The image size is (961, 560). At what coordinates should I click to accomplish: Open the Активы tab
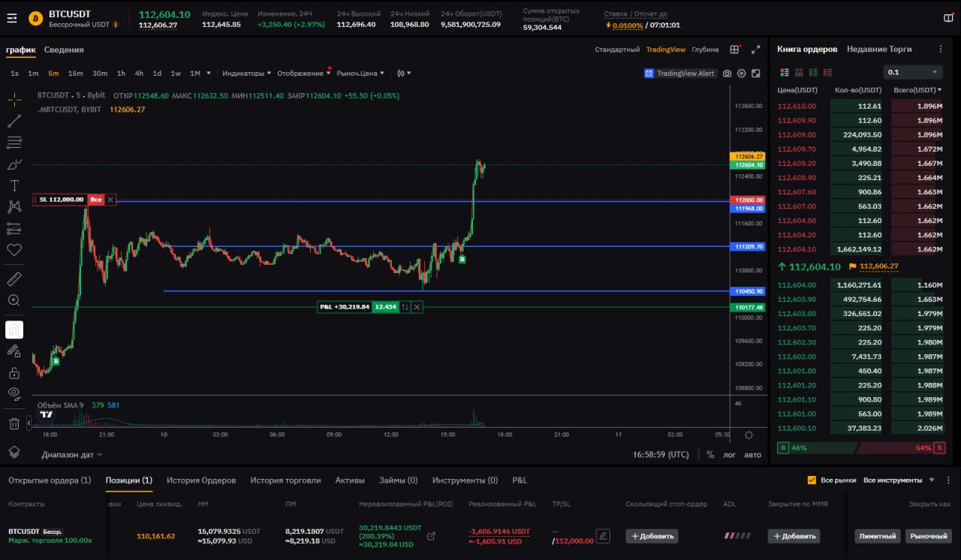click(350, 480)
